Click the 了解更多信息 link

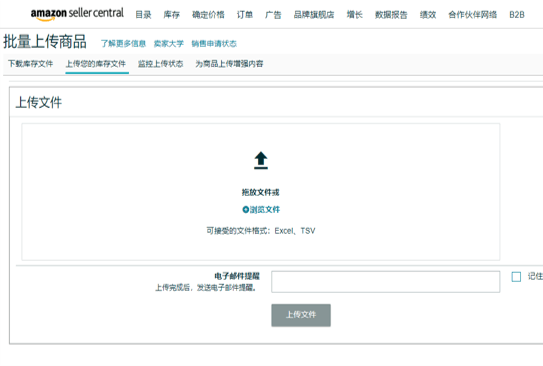(x=123, y=44)
